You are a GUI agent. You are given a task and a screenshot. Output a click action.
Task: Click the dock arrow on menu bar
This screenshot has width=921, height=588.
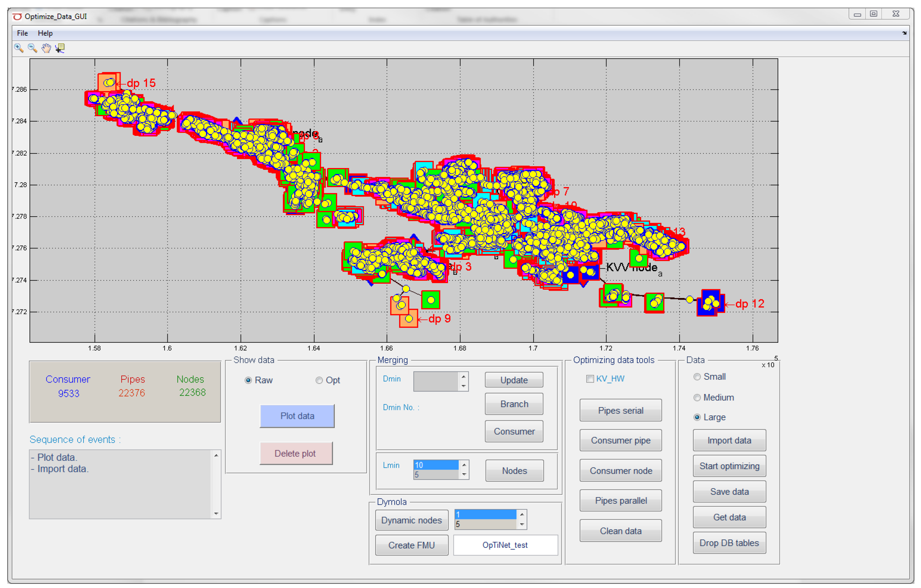[904, 33]
